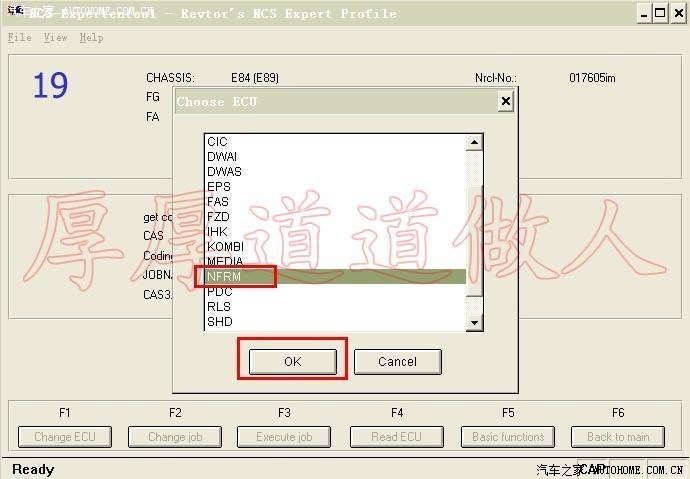Viewport: 690px width, 479px height.
Task: Select KOMBI in the ECU list
Action: click(224, 246)
